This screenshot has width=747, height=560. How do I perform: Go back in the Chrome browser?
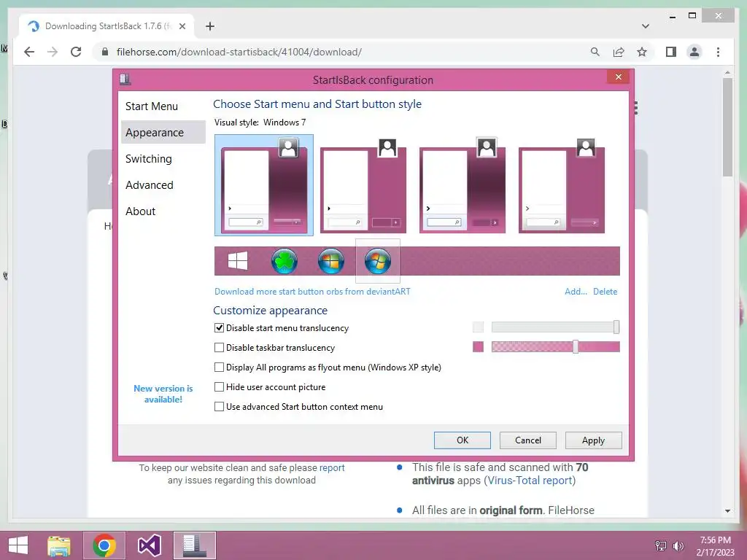point(29,52)
